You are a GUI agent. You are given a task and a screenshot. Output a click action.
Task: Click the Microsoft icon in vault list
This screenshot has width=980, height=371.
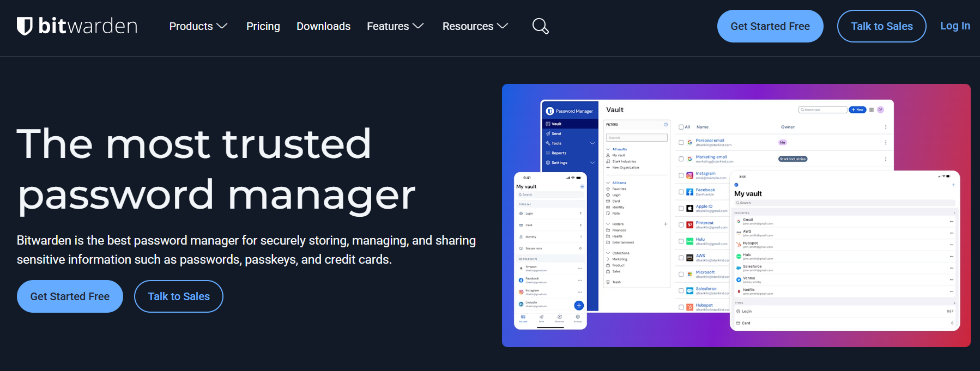coord(690,274)
